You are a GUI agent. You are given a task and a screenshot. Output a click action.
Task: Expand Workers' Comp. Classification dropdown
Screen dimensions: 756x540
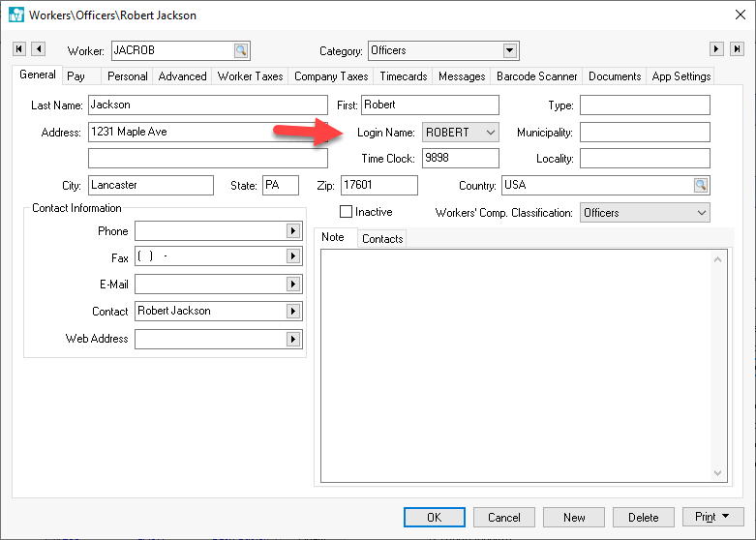[x=700, y=213]
